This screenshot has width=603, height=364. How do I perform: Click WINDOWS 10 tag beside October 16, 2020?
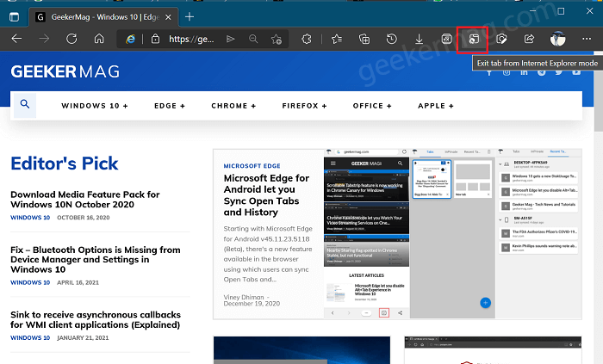coord(30,218)
